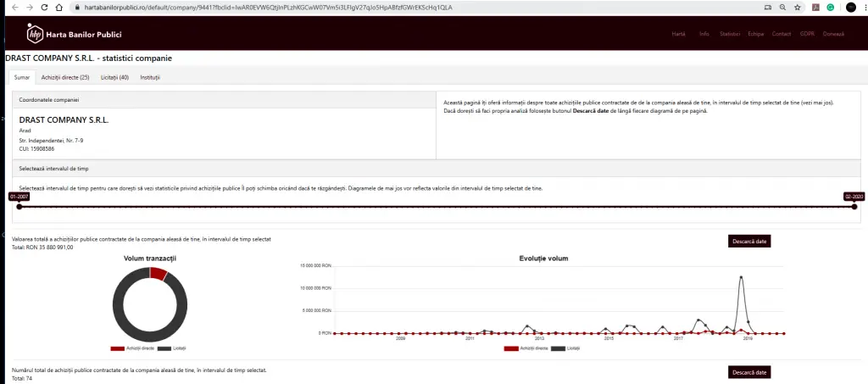
Task: Click the Arad city text
Action: pos(25,131)
